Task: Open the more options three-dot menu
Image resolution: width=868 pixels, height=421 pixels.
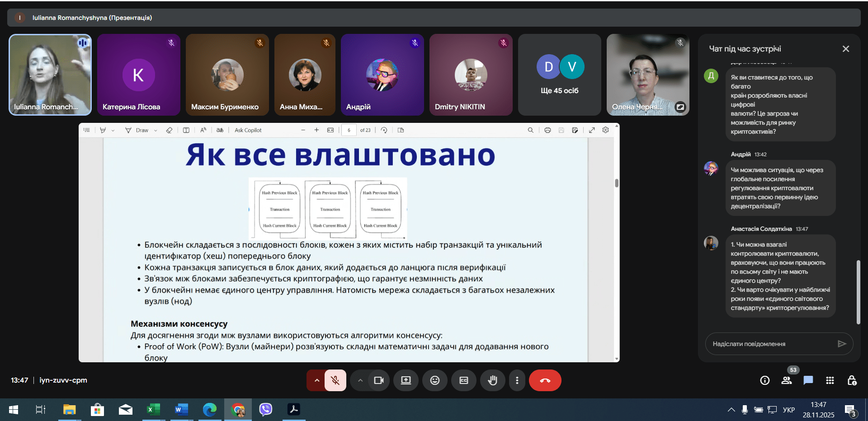Action: coord(517,380)
